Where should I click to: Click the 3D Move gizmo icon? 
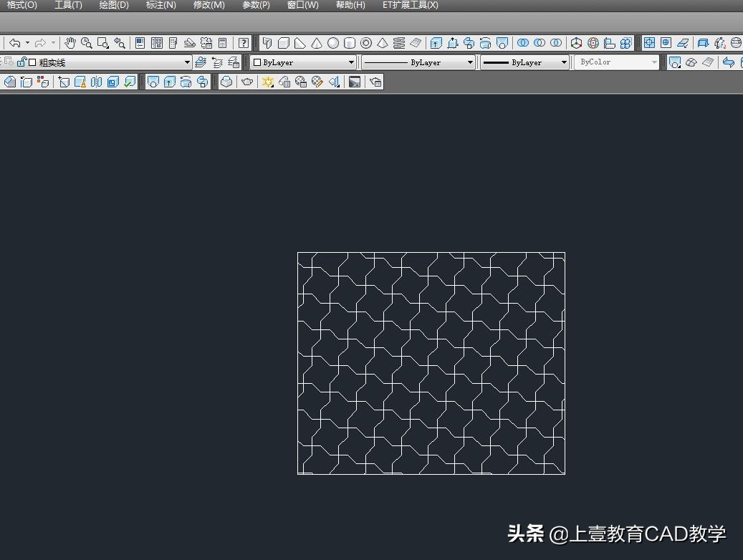576,43
